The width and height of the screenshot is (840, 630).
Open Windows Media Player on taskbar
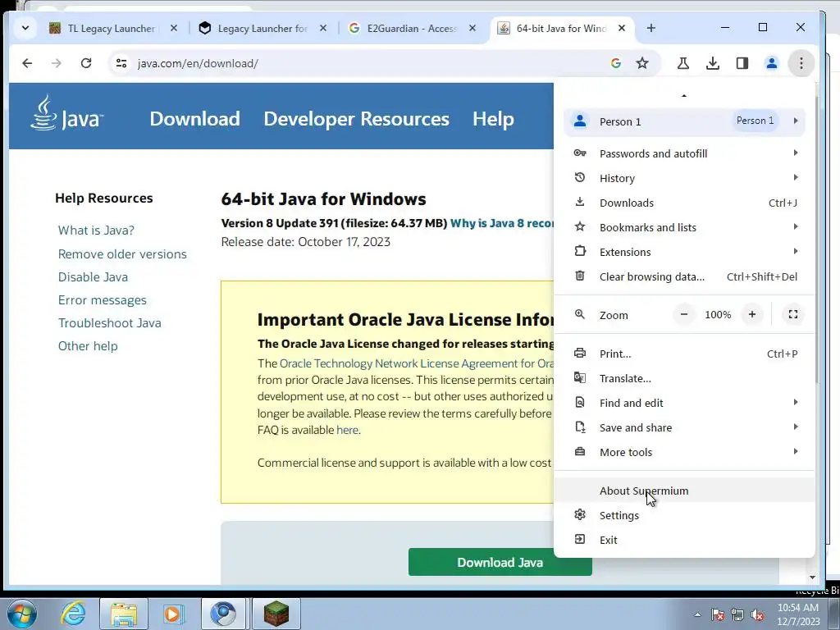pos(173,614)
